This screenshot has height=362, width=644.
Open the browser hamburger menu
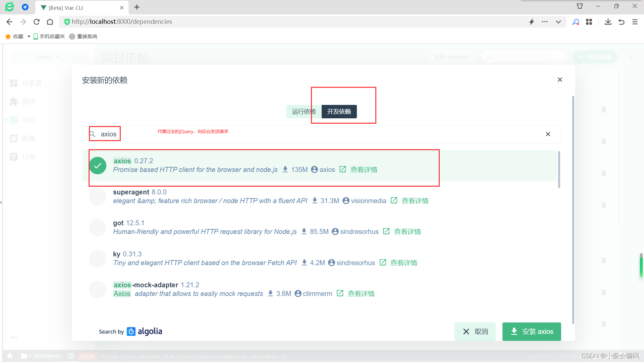[635, 22]
